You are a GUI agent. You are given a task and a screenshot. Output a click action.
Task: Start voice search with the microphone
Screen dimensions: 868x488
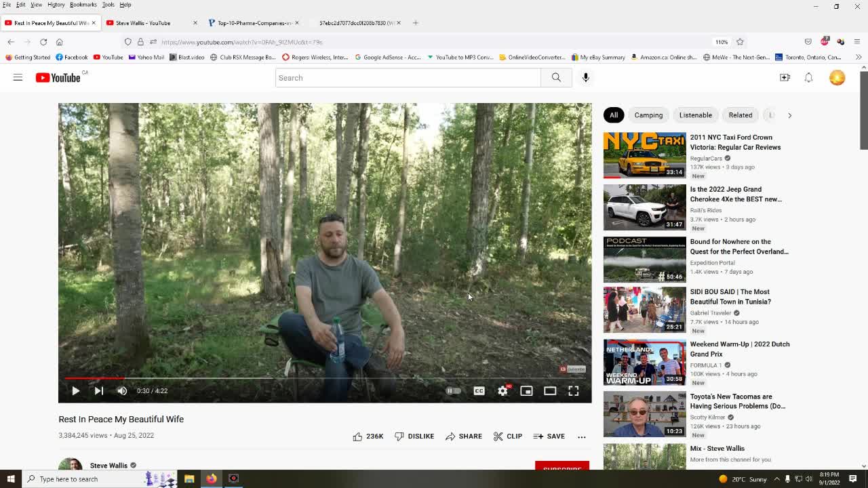[586, 78]
